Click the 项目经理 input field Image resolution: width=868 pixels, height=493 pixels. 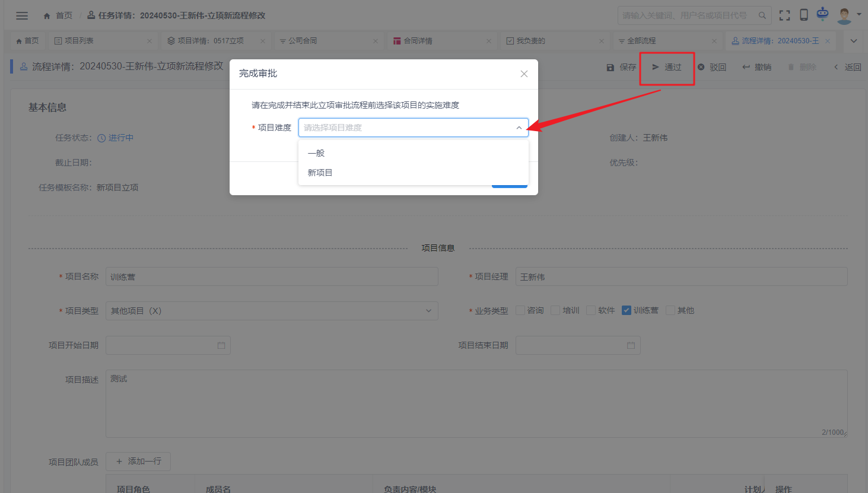[x=681, y=276]
